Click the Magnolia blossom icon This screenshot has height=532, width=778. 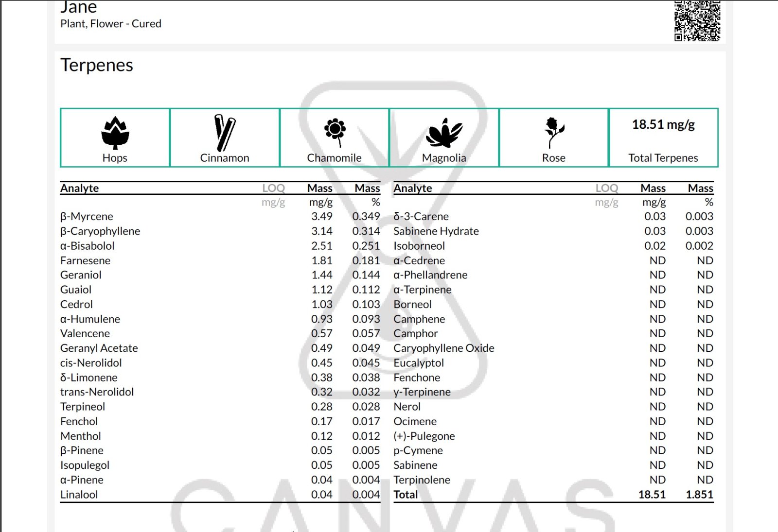tap(444, 133)
